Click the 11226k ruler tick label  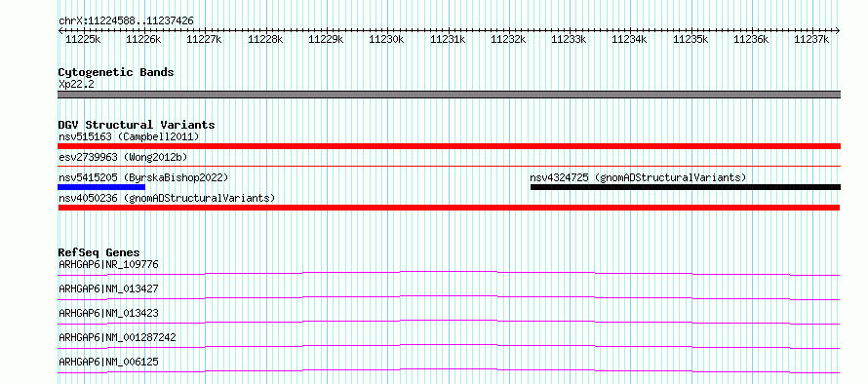[x=143, y=39]
